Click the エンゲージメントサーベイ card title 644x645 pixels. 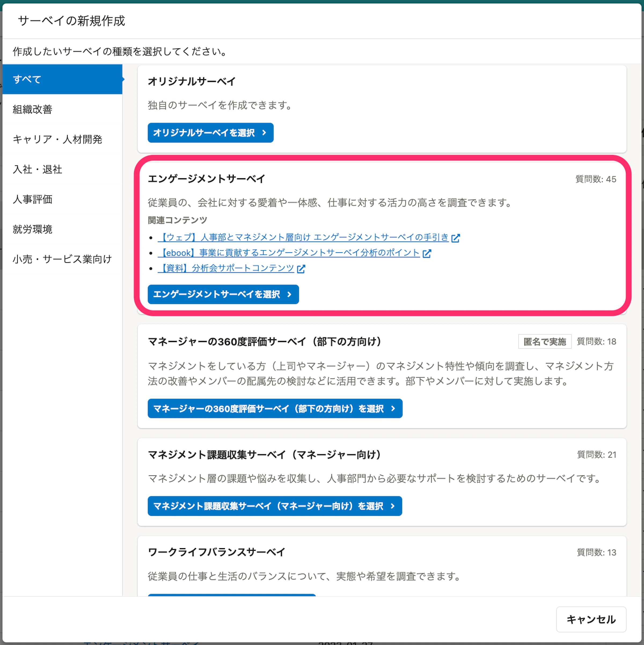(207, 179)
